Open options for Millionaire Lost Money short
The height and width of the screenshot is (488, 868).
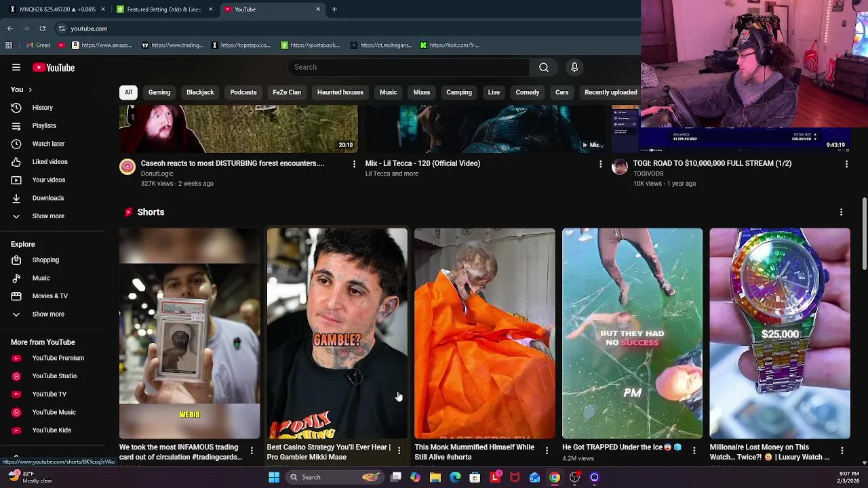842,450
